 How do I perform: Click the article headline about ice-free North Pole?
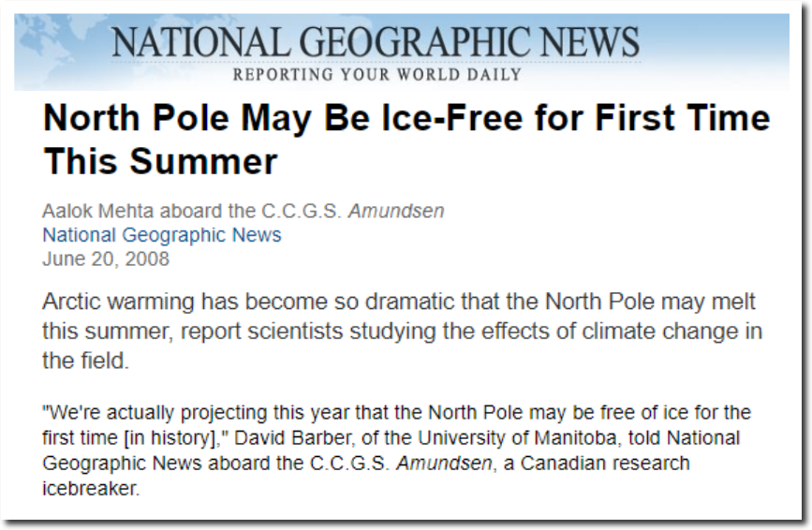point(406,140)
